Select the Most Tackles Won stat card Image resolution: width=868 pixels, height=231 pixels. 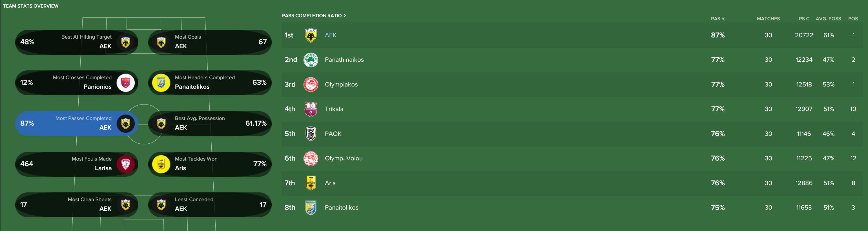pyautogui.click(x=210, y=164)
